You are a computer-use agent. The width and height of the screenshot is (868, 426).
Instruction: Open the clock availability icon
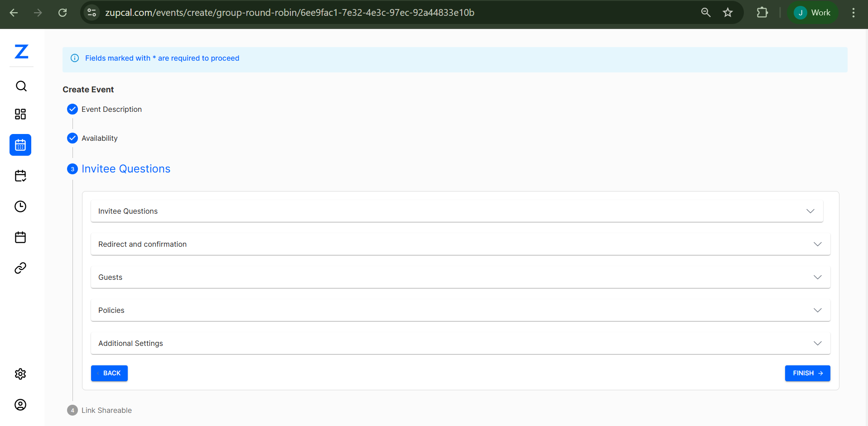click(20, 206)
